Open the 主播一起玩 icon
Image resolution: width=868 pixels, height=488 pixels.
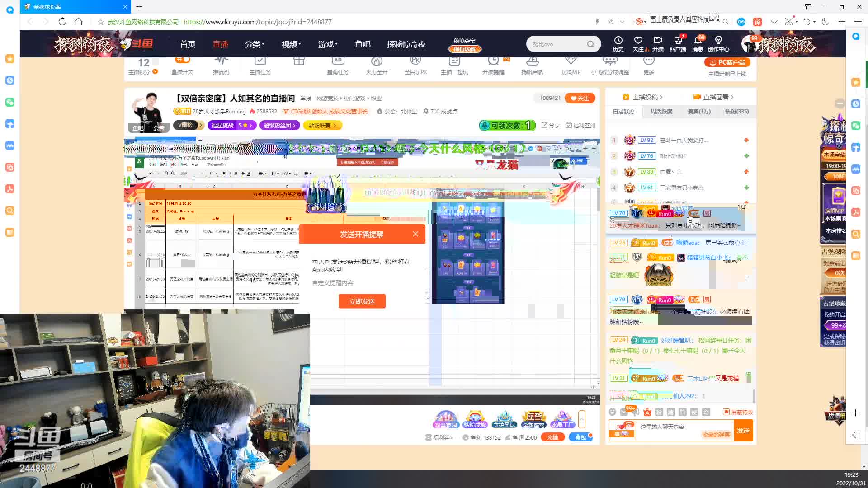tap(454, 66)
